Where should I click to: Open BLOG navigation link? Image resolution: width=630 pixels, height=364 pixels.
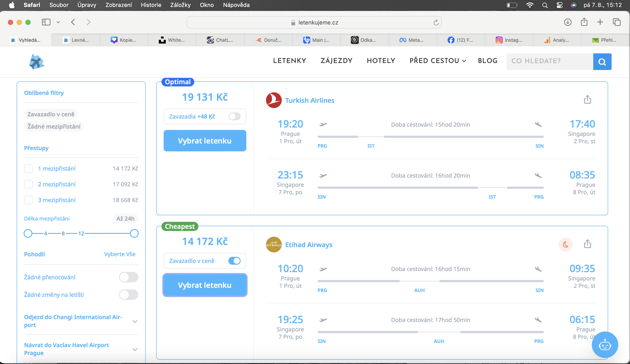tap(488, 61)
